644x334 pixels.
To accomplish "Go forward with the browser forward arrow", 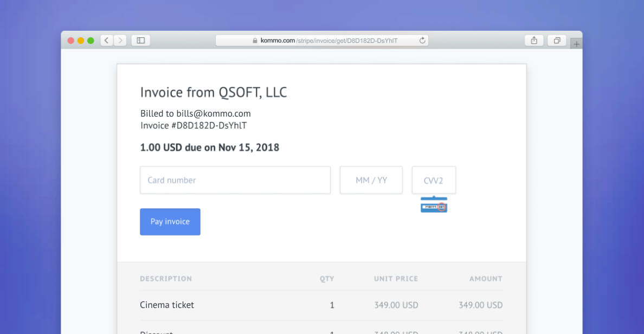I will click(x=120, y=40).
